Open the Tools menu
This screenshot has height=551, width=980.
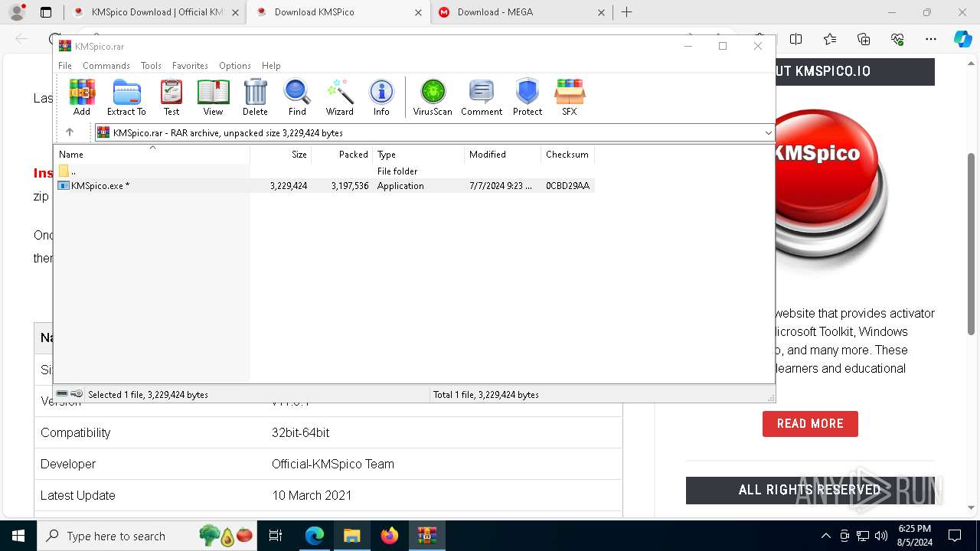(151, 66)
